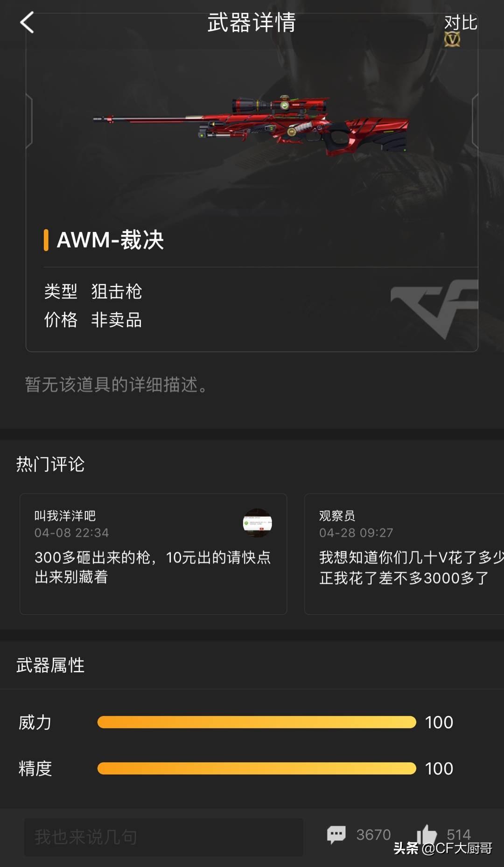Image resolution: width=504 pixels, height=867 pixels.
Task: Open 叫我洋洋吧's comment card
Action: pos(153,554)
